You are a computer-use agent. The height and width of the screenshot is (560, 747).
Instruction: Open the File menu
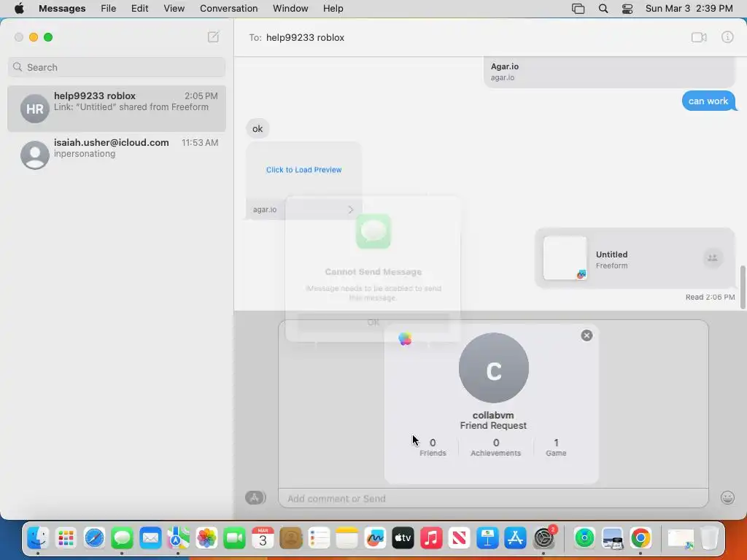tap(108, 9)
